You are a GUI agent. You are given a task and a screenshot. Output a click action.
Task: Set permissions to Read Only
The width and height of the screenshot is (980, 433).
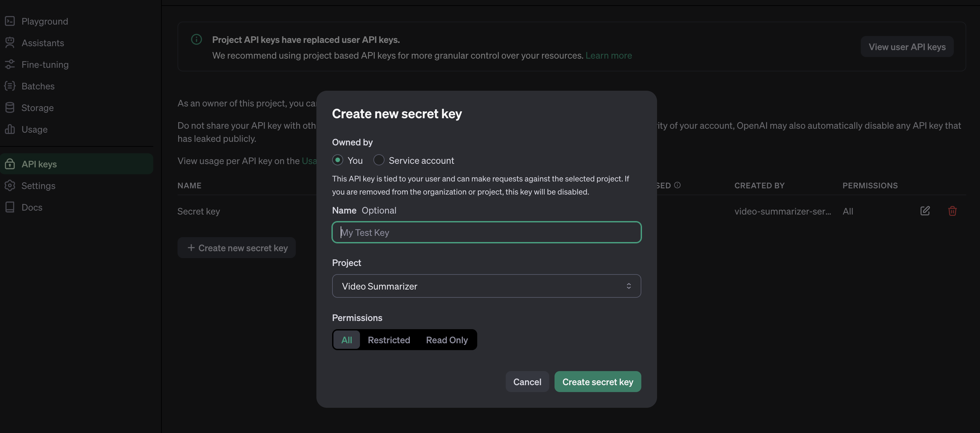point(447,340)
